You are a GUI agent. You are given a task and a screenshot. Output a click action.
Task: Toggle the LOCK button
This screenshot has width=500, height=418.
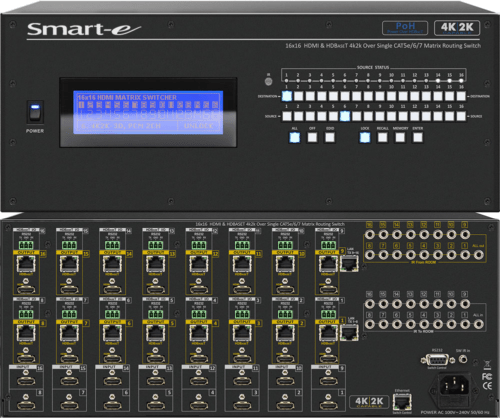click(365, 137)
